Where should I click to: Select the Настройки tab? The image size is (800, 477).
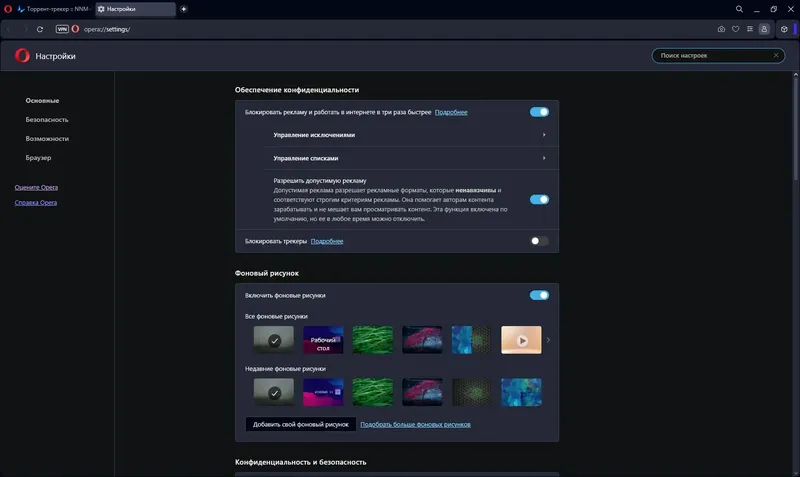[x=135, y=9]
